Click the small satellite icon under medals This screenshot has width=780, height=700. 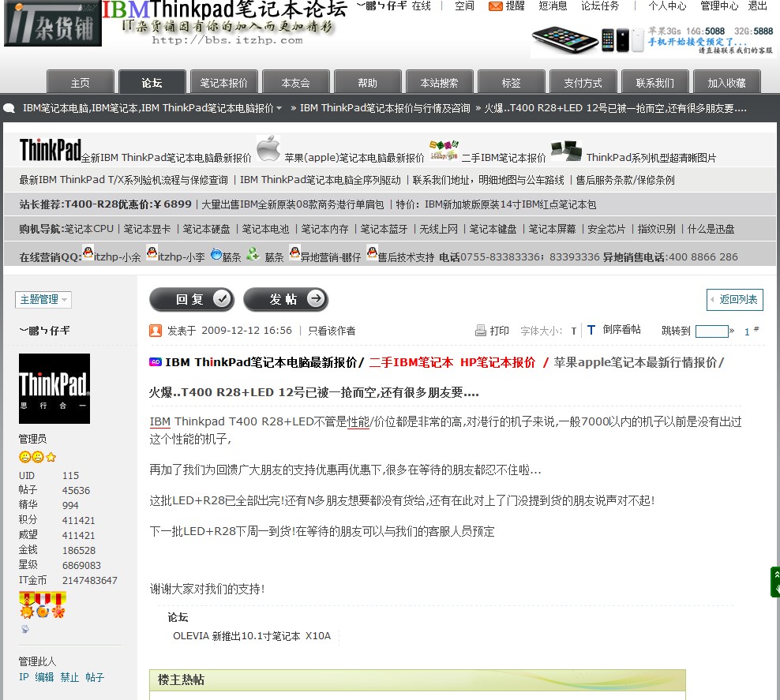click(25, 629)
